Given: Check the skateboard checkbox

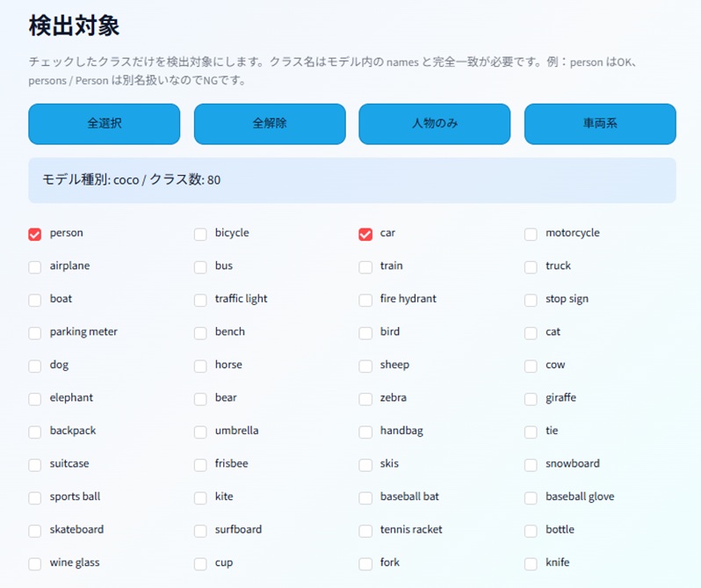Looking at the screenshot, I should pos(35,531).
